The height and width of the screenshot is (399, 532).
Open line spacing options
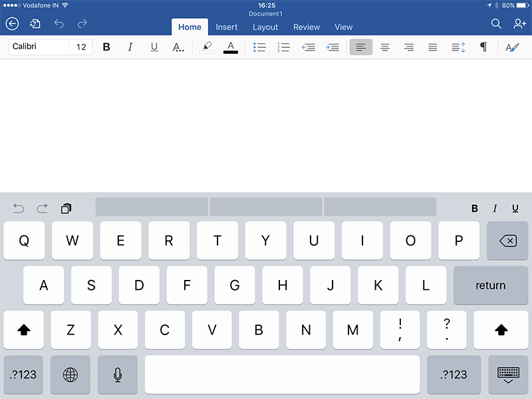pyautogui.click(x=458, y=47)
